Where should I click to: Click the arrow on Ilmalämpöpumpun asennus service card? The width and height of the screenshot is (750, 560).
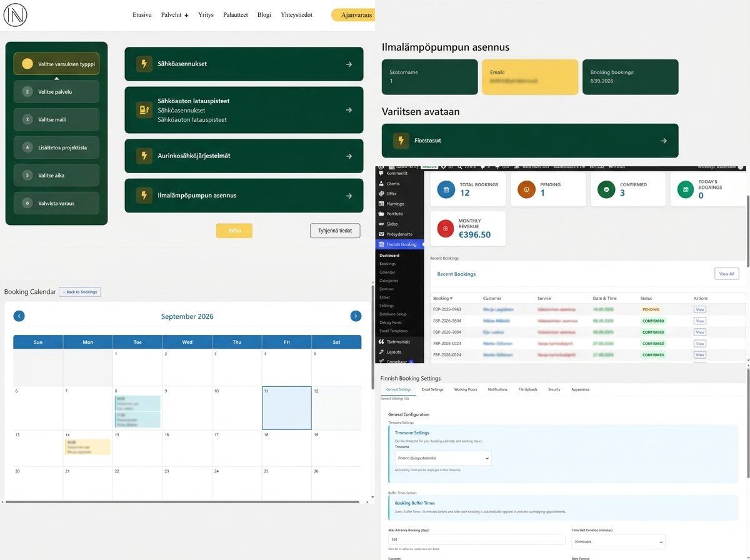(x=349, y=196)
